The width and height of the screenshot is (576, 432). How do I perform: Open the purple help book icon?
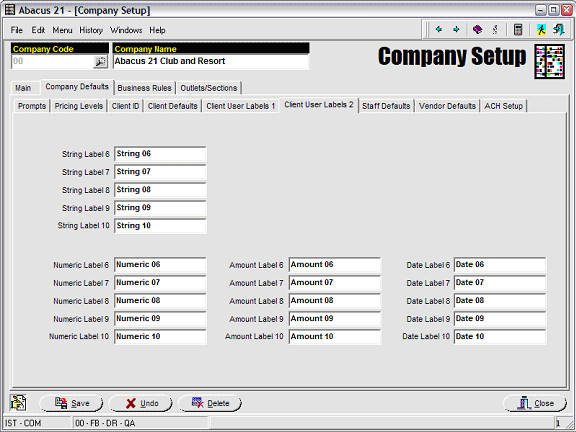478,29
